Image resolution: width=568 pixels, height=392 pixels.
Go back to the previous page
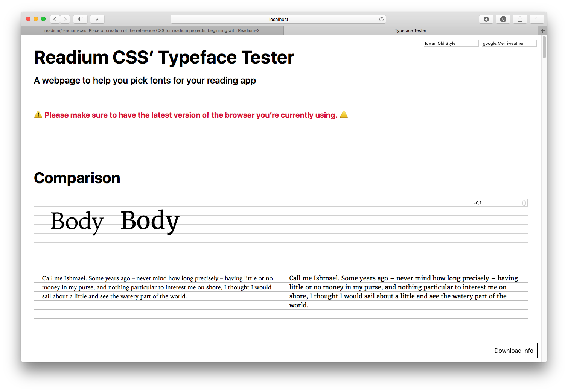pos(55,19)
